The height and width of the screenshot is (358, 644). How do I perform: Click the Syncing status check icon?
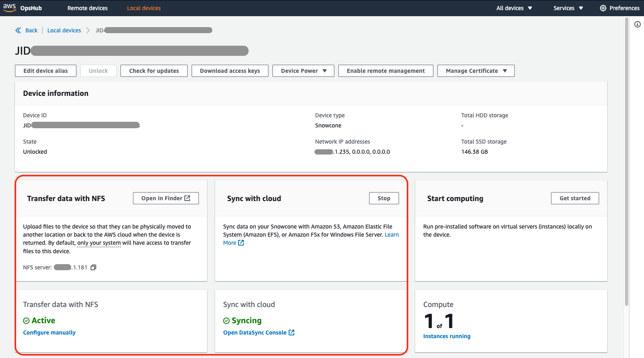coord(226,321)
